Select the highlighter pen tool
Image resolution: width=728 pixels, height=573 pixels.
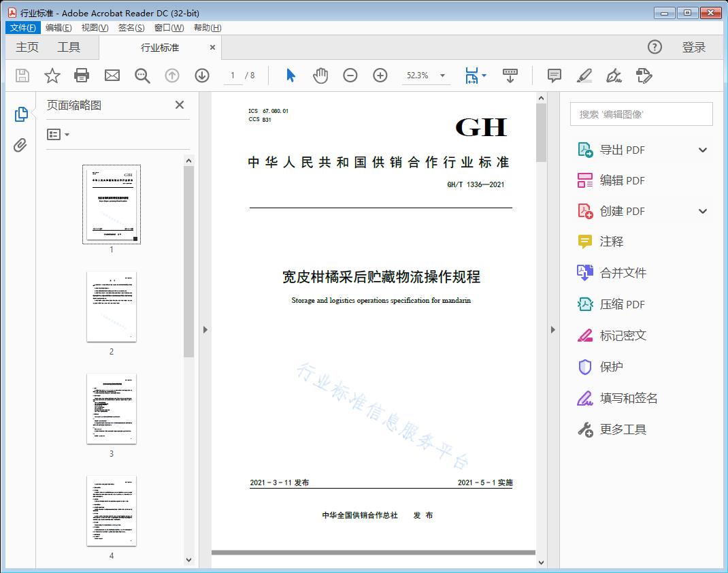584,76
